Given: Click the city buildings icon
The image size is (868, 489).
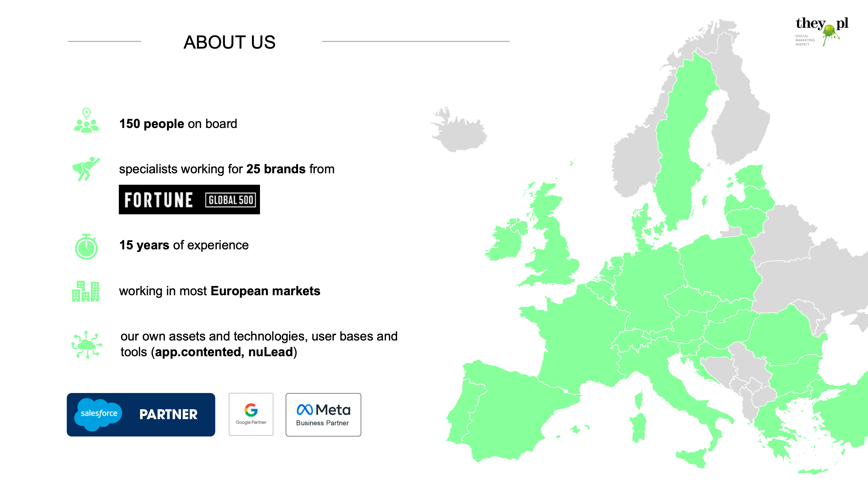Looking at the screenshot, I should [x=86, y=291].
